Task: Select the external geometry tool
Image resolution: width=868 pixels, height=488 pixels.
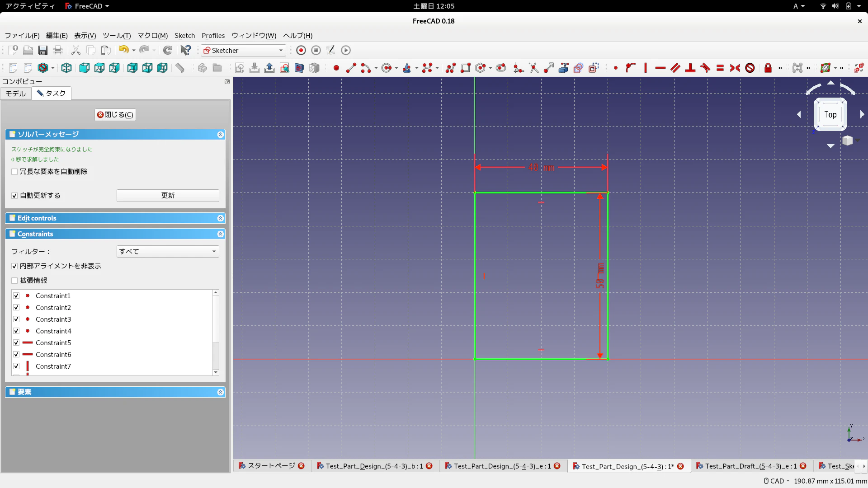Action: click(564, 68)
